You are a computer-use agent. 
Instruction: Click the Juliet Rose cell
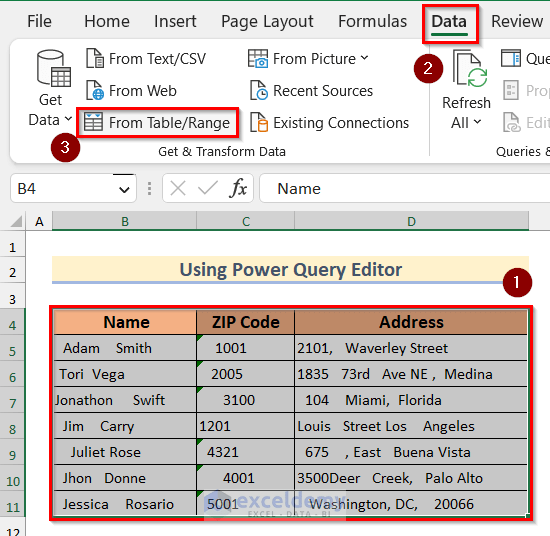click(x=125, y=452)
